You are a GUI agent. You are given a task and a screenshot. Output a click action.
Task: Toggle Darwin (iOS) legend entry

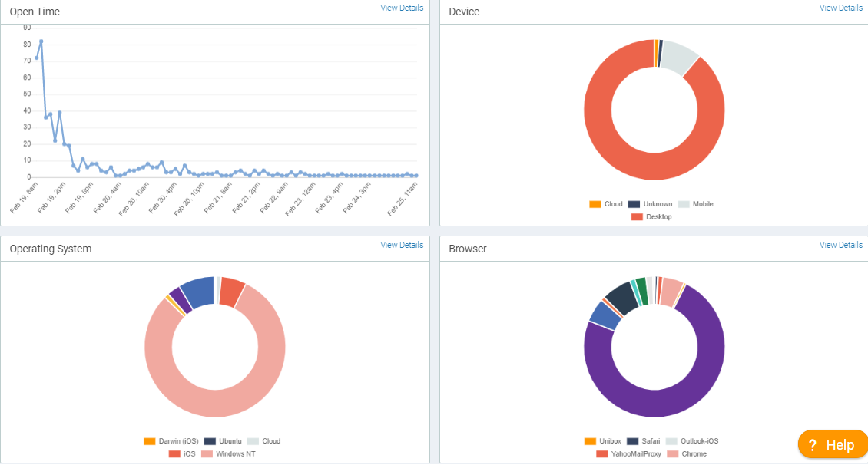[x=171, y=441]
